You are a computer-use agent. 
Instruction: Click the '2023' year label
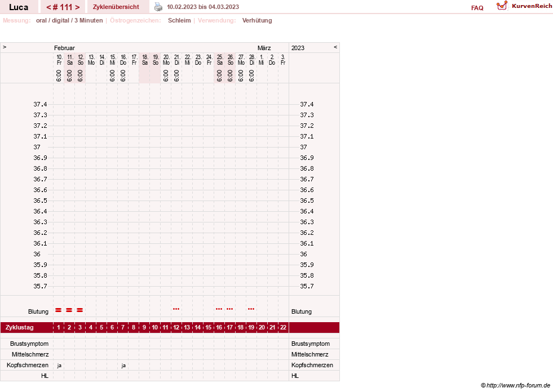[x=298, y=48]
